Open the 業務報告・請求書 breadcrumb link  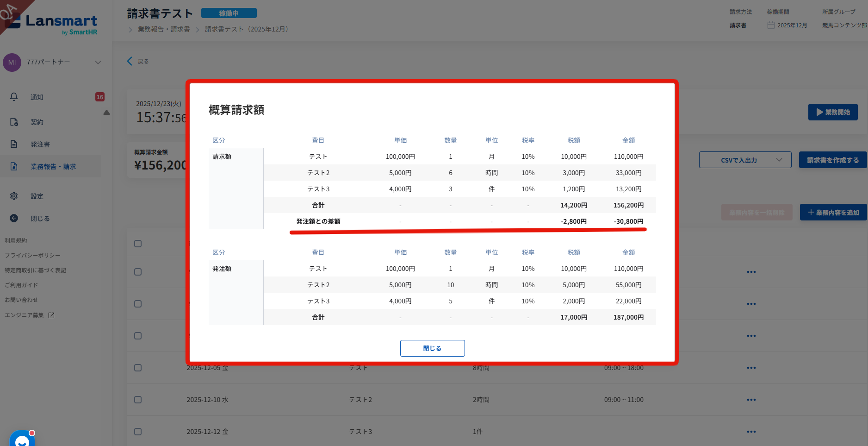pos(164,29)
